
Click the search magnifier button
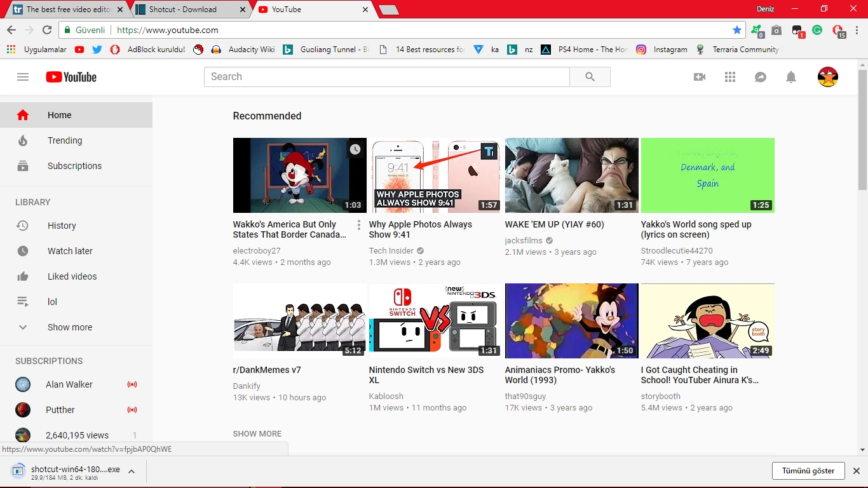point(590,77)
